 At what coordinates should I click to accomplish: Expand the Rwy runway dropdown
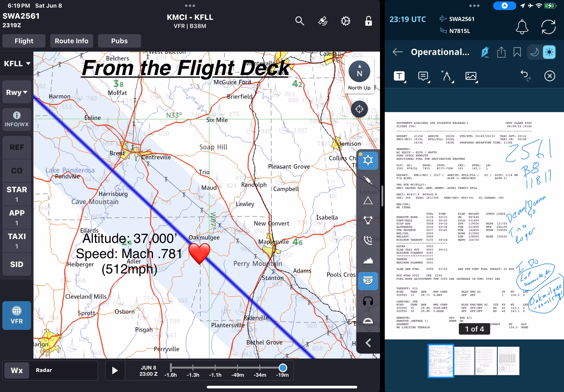17,92
